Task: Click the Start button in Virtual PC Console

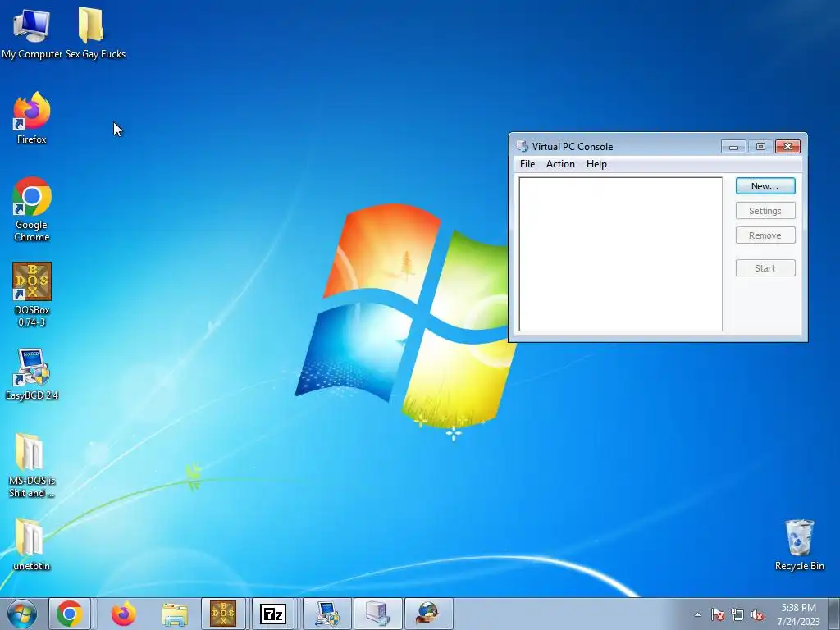Action: pos(765,268)
